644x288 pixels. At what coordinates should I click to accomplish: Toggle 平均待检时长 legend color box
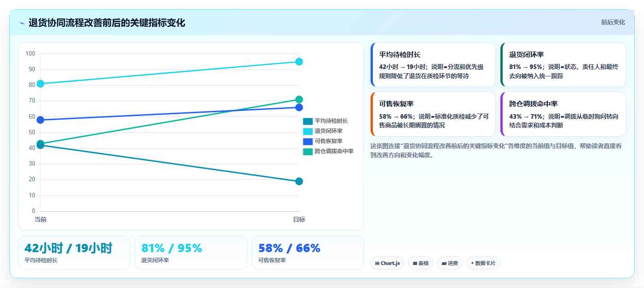(x=307, y=121)
